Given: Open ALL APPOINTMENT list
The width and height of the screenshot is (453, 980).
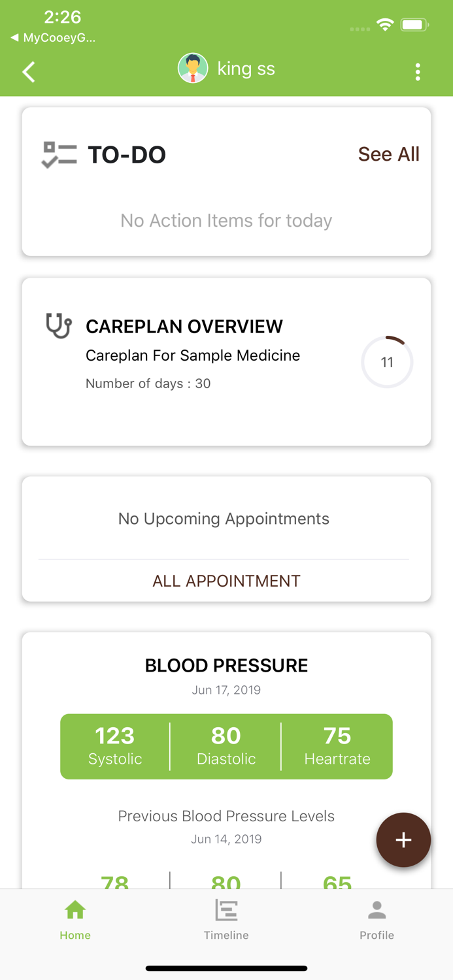Looking at the screenshot, I should point(226,581).
